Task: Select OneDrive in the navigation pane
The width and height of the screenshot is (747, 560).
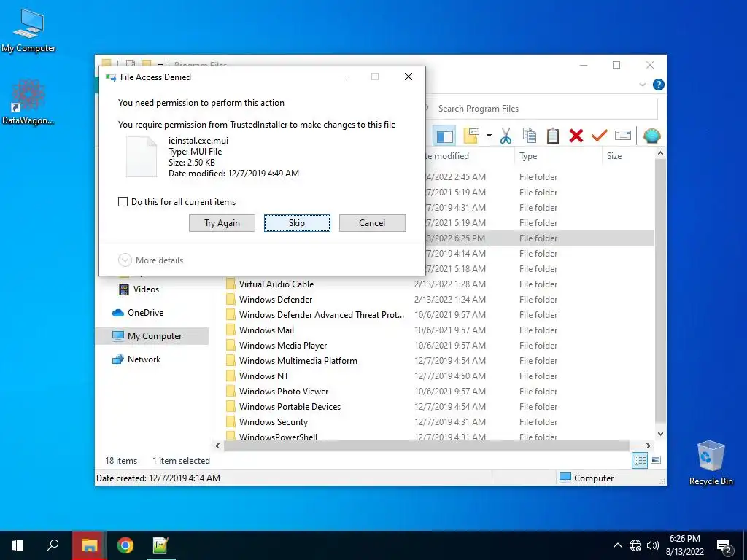Action: (145, 312)
